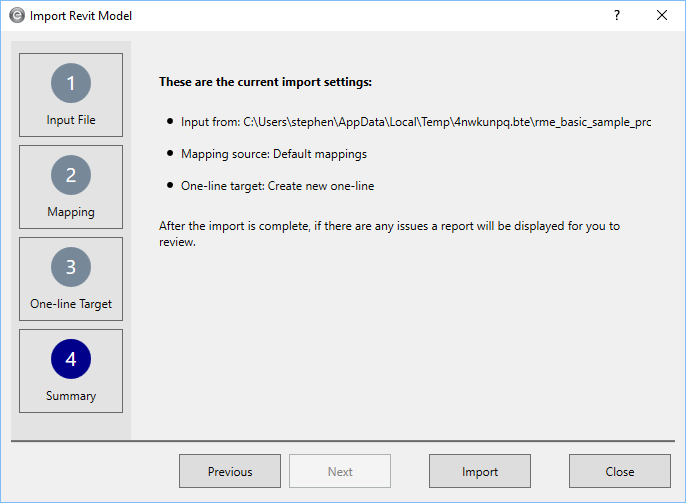Click the 'Mapping source: Default mappings' line
This screenshot has width=686, height=503.
pos(274,154)
